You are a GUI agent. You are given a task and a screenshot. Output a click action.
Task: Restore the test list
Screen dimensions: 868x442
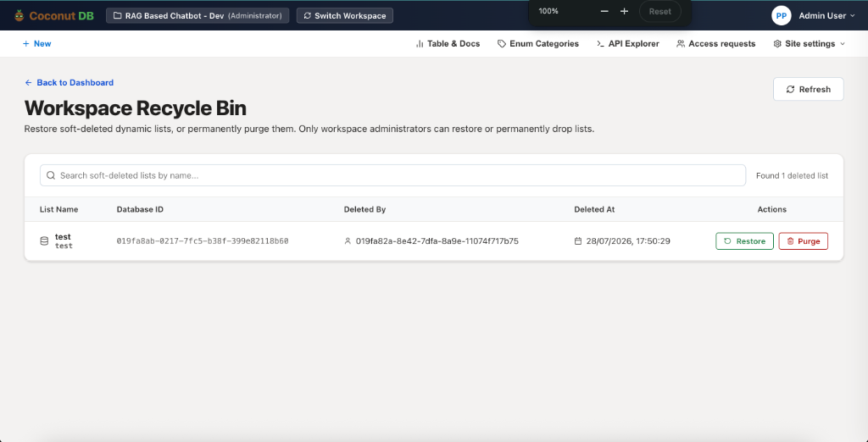[x=744, y=241]
